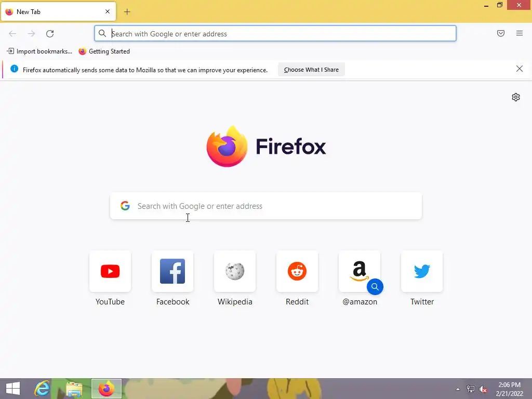Click the info icon in notification bar
532x399 pixels.
coord(14,69)
